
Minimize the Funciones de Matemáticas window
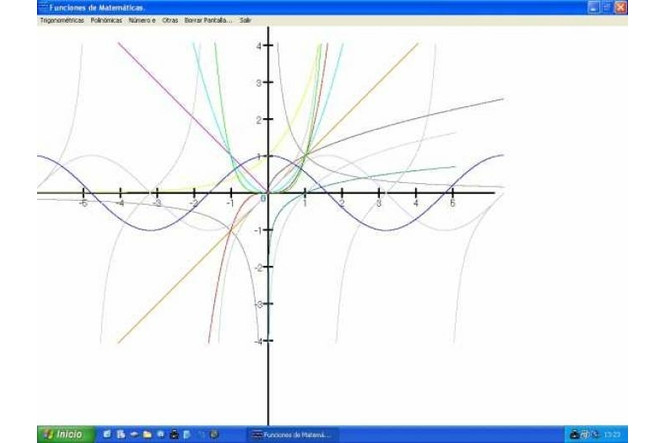click(x=593, y=7)
